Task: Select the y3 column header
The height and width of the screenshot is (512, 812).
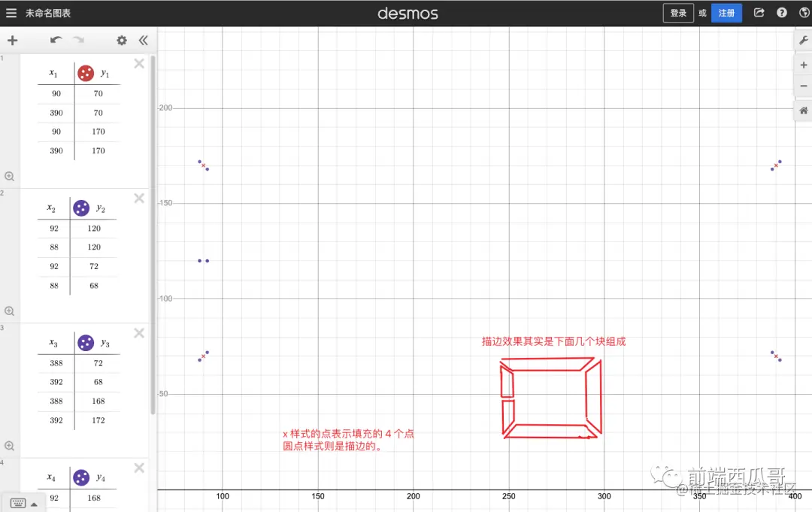Action: point(105,343)
